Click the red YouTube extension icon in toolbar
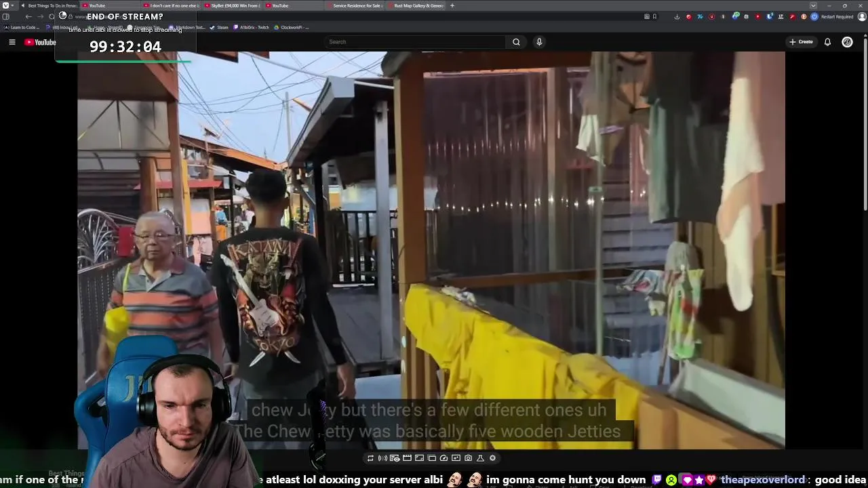 pos(757,16)
